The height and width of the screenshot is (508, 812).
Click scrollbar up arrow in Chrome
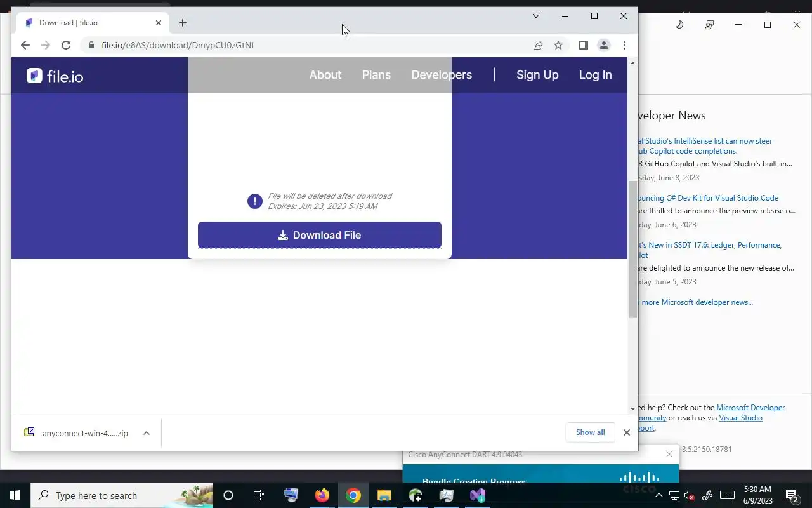(x=632, y=63)
